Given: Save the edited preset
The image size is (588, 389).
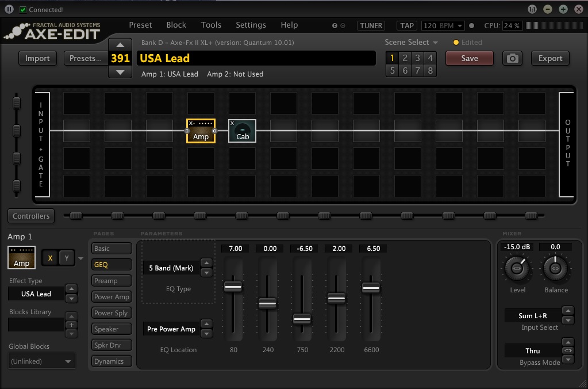Looking at the screenshot, I should (470, 58).
